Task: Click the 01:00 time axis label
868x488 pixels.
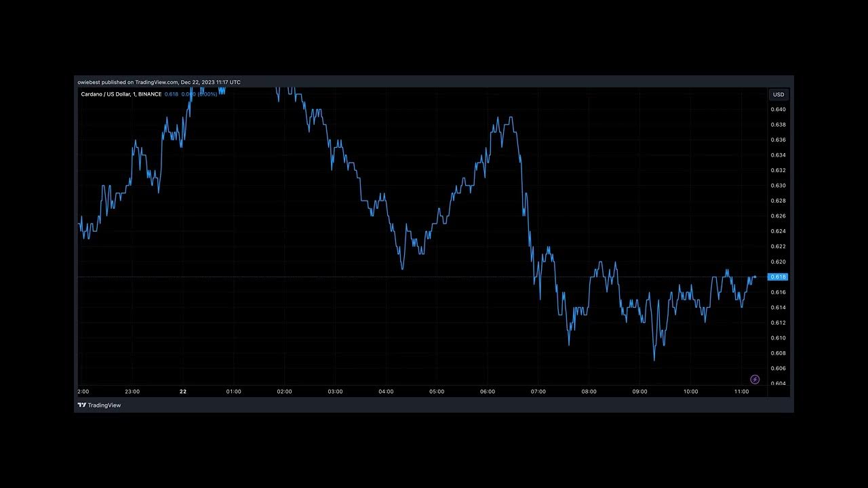Action: pos(234,392)
